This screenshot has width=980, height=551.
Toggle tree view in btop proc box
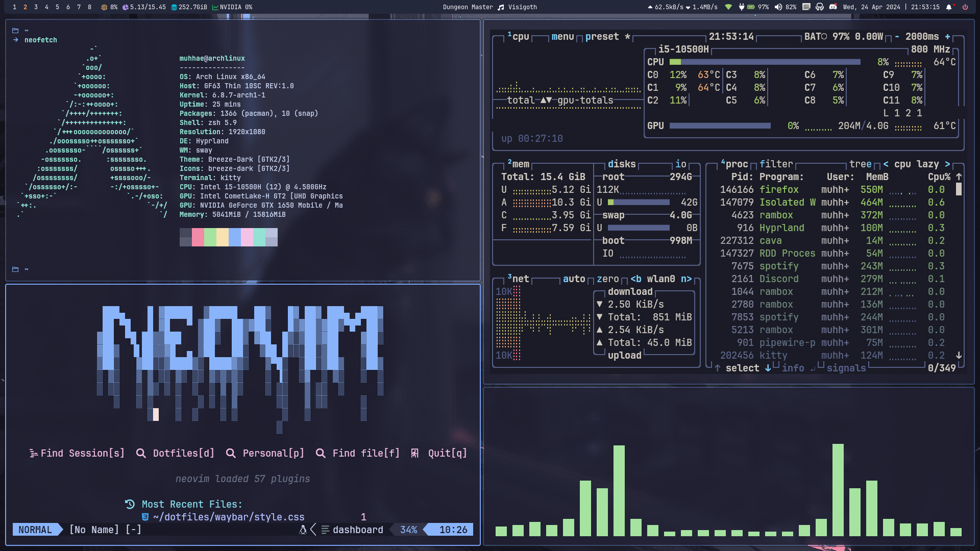pos(861,164)
